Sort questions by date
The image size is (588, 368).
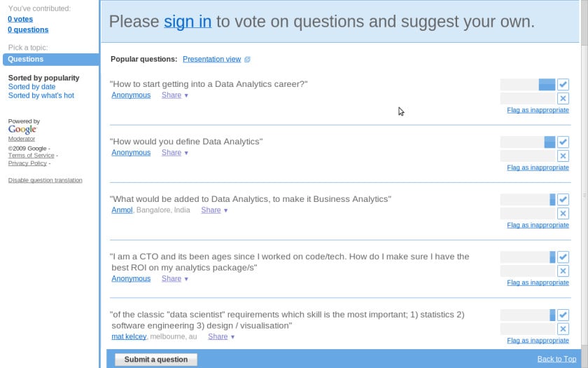point(31,87)
